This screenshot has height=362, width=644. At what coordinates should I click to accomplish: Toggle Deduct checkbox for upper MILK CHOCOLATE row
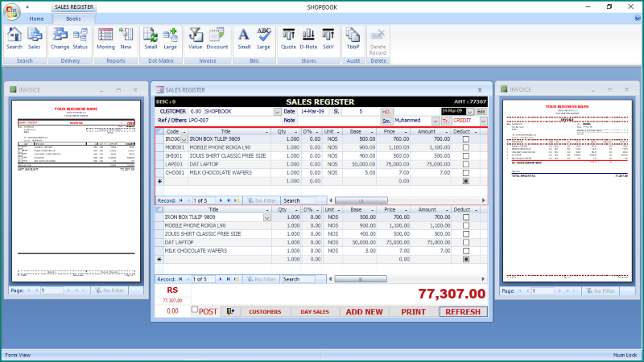pos(466,173)
